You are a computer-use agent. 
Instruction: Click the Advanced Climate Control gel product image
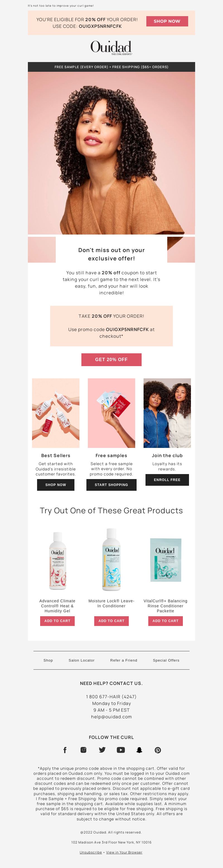[57, 561]
